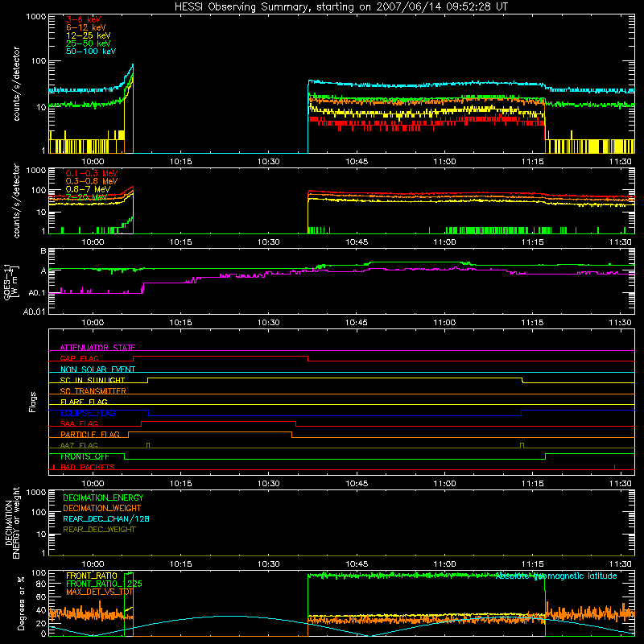Viewport: 644px width, 644px height.
Task: Click the 0.1-0.3 MeV legend label
Action: click(x=92, y=173)
